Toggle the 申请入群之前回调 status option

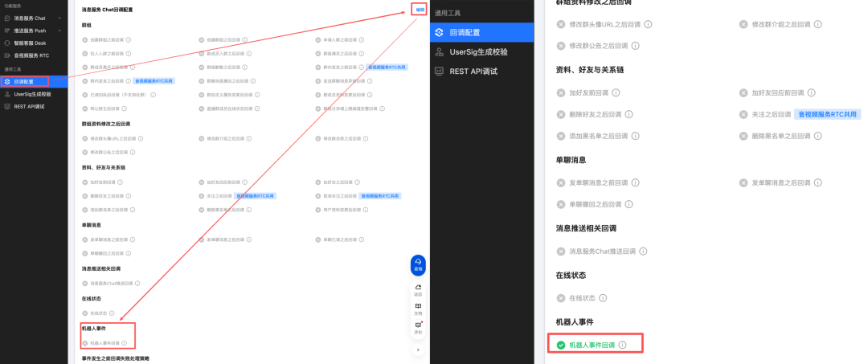318,39
